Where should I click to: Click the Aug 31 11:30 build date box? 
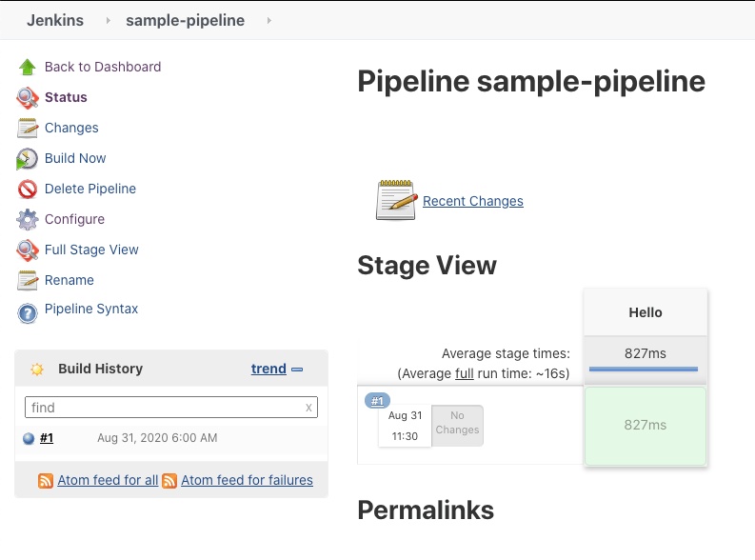(x=405, y=426)
